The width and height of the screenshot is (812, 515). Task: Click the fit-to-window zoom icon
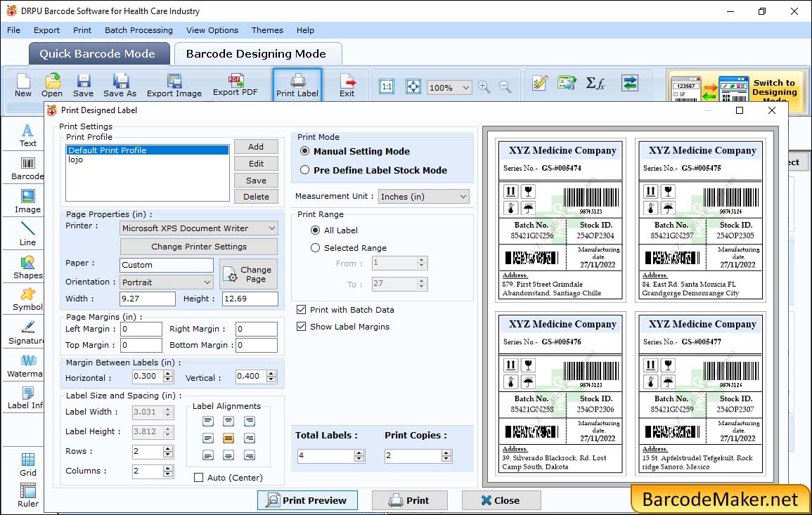[413, 86]
